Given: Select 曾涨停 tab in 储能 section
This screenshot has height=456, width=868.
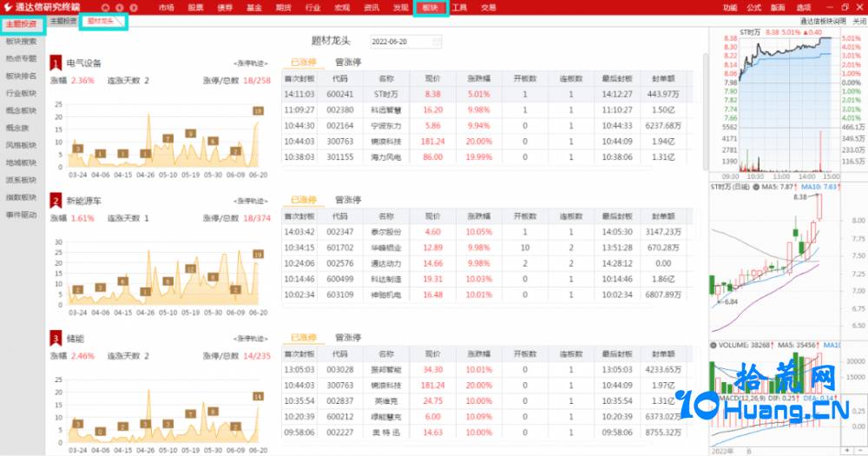Looking at the screenshot, I should tap(348, 337).
